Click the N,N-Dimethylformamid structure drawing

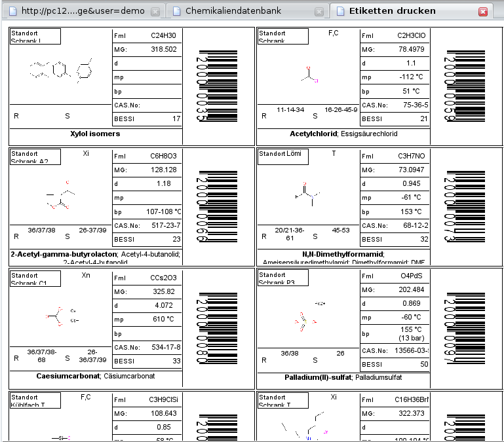[307, 194]
